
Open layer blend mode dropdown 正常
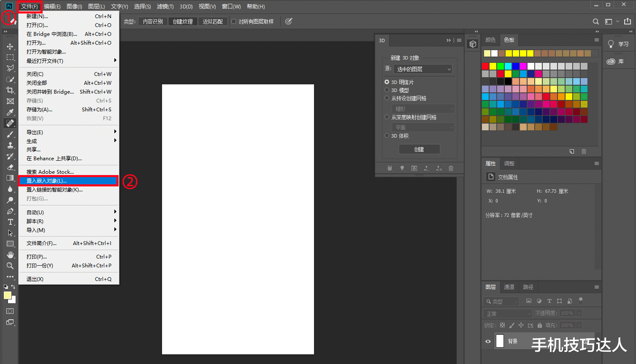pyautogui.click(x=508, y=313)
